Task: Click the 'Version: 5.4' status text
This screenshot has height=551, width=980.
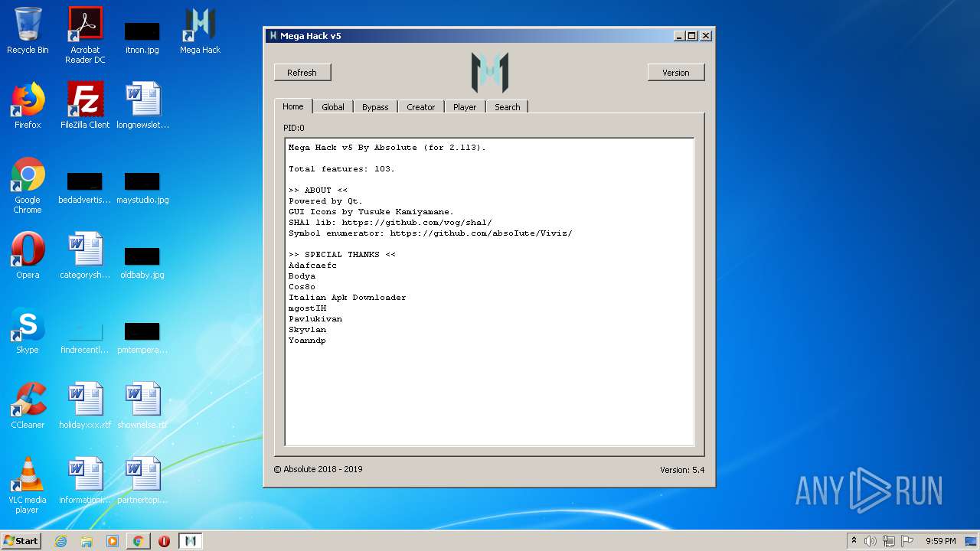Action: pyautogui.click(x=682, y=470)
